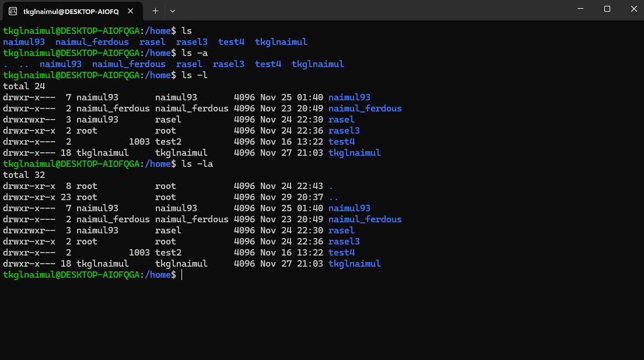Click blue tkglnaimul name in total 24 listing
644x360 pixels.
click(x=355, y=153)
